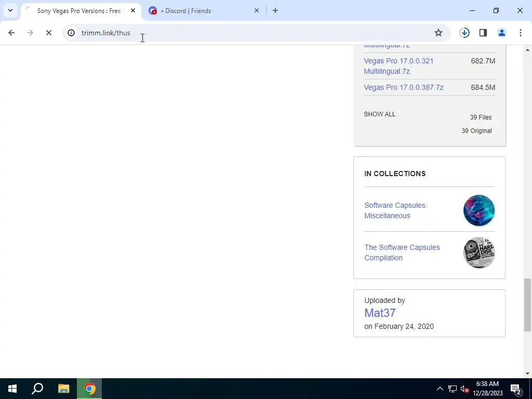The image size is (532, 399).
Task: Click the 684.5M file size
Action: click(x=483, y=87)
